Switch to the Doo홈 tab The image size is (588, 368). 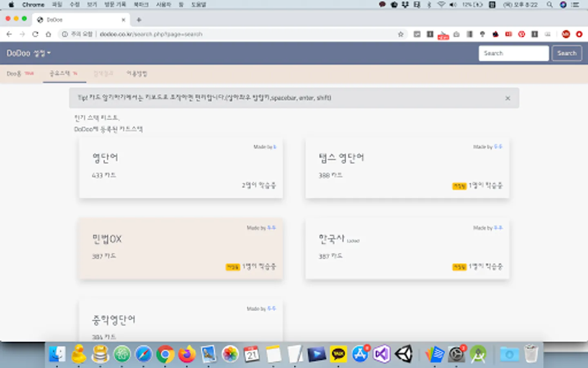[20, 74]
